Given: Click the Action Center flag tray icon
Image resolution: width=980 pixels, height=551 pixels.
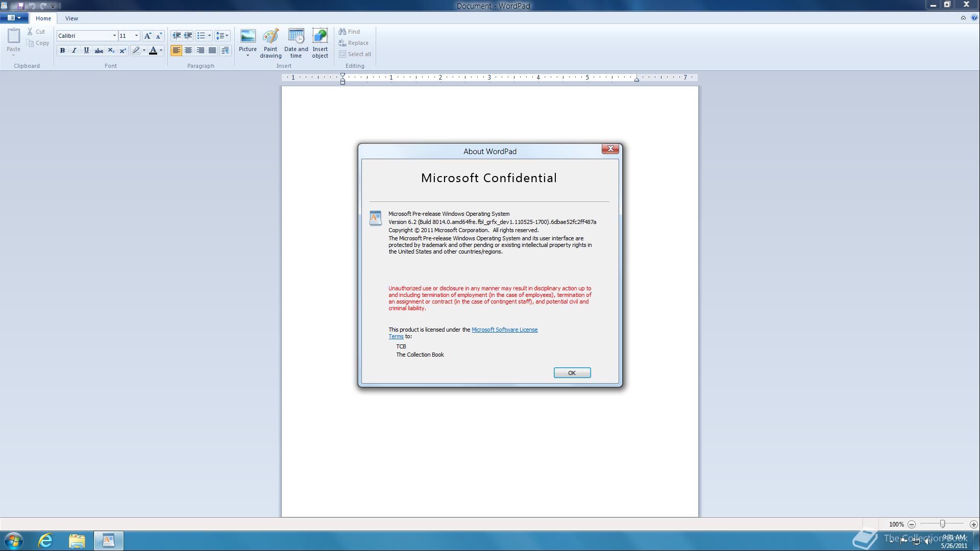Looking at the screenshot, I should coord(904,541).
